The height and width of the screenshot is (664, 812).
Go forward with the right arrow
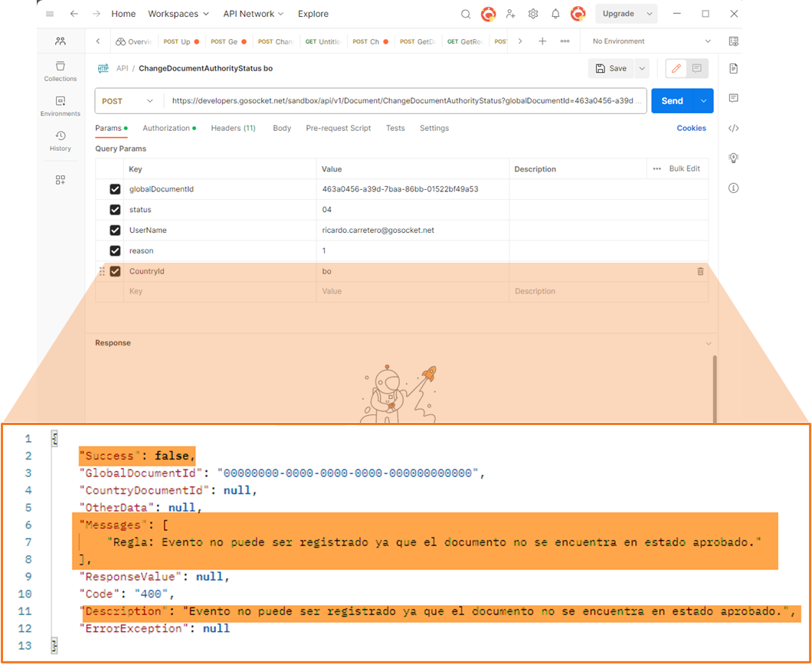tap(97, 14)
